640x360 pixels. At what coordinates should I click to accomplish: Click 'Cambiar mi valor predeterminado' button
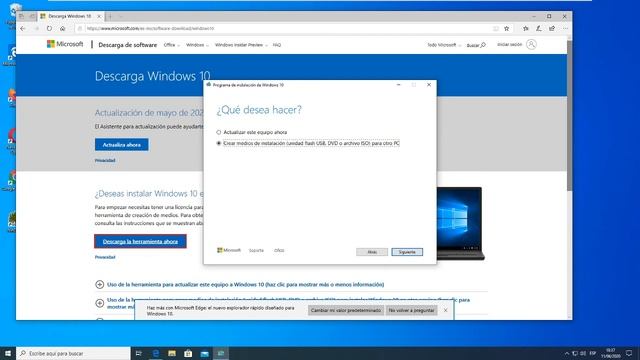tap(346, 310)
